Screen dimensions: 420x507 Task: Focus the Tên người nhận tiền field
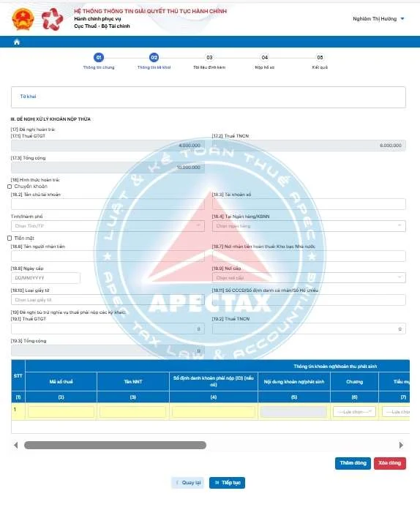tap(108, 256)
